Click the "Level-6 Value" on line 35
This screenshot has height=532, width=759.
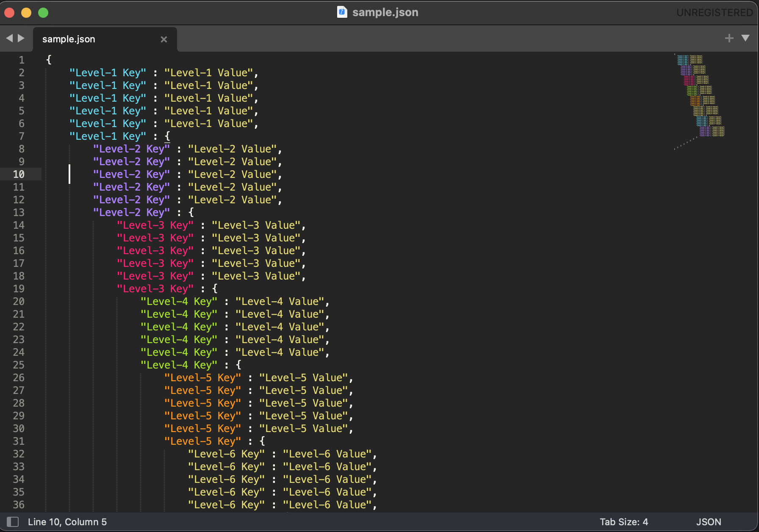tap(327, 492)
